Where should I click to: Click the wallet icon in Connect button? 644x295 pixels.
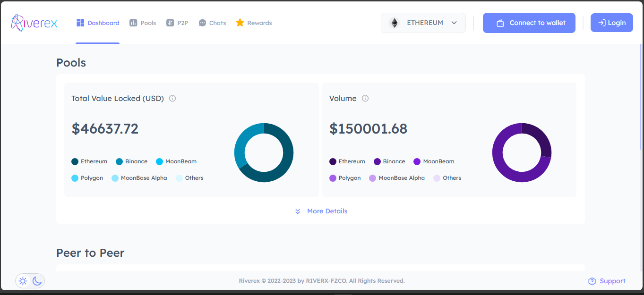pyautogui.click(x=500, y=23)
